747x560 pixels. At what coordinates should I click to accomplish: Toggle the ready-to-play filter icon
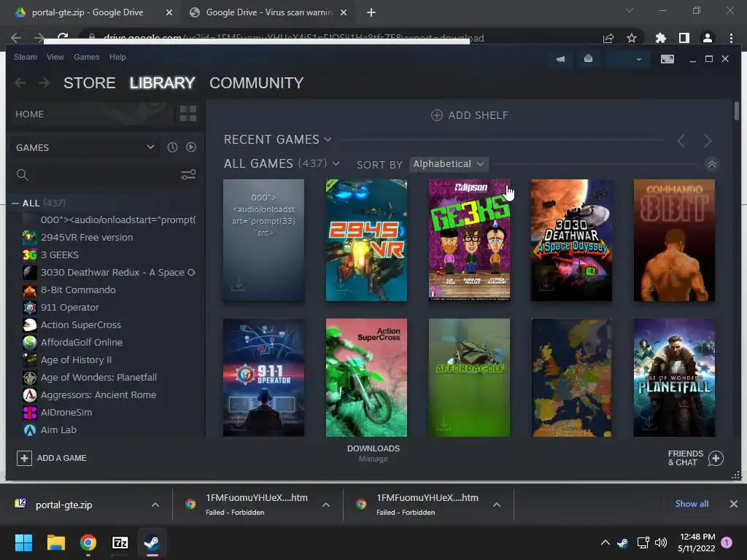click(191, 147)
